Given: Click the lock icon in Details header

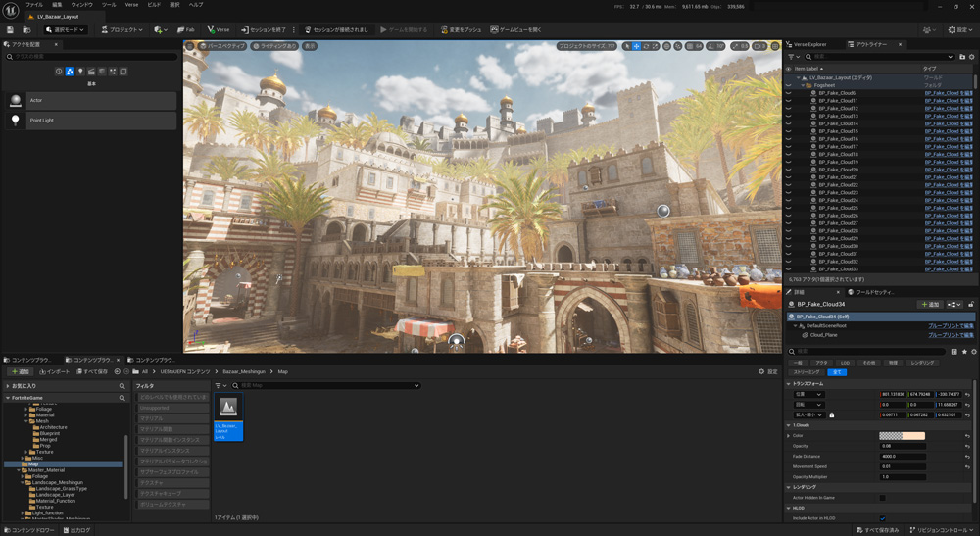Looking at the screenshot, I should pyautogui.click(x=970, y=304).
